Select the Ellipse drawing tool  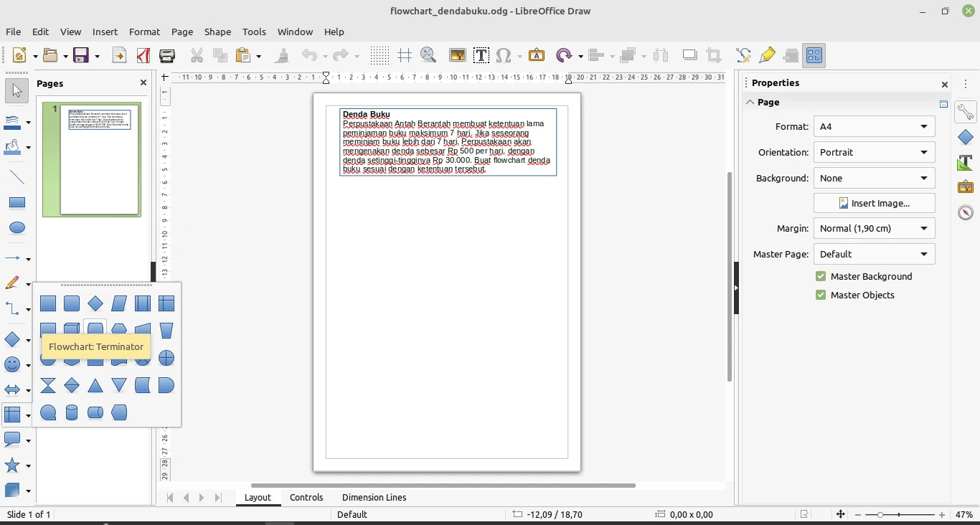coord(17,228)
